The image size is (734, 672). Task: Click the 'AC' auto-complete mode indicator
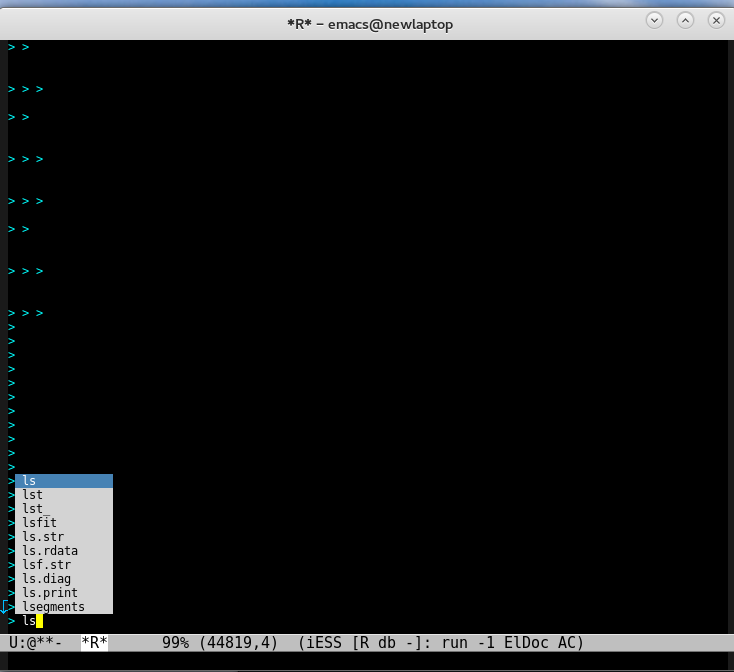point(567,643)
